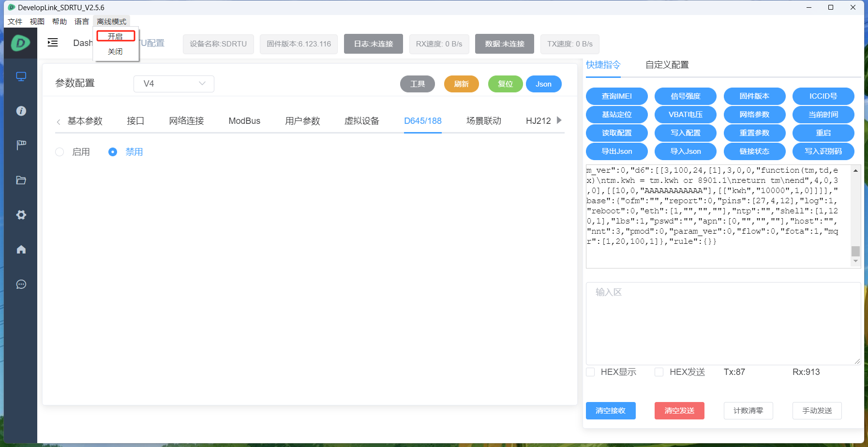
Task: Click the ICCID号 command button
Action: 823,96
